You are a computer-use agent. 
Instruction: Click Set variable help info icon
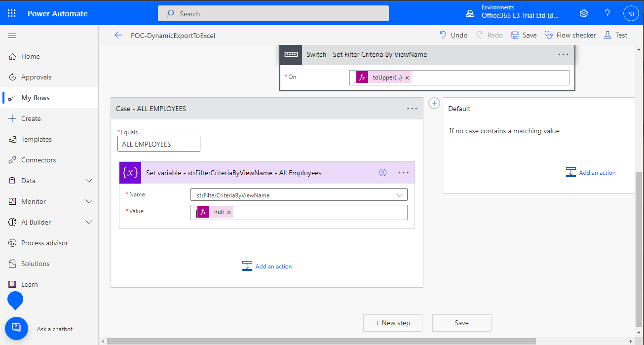pos(382,173)
